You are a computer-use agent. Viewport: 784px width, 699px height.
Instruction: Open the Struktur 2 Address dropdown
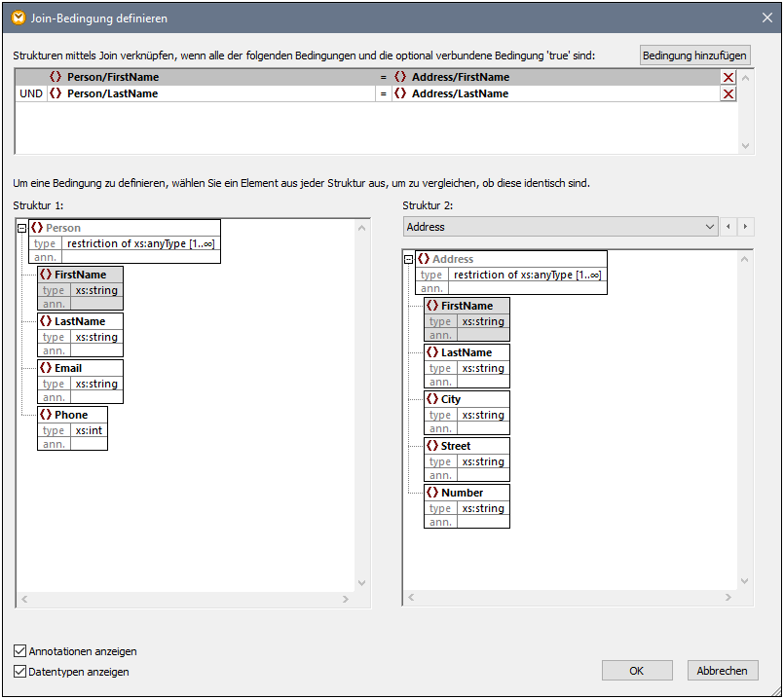coord(708,227)
